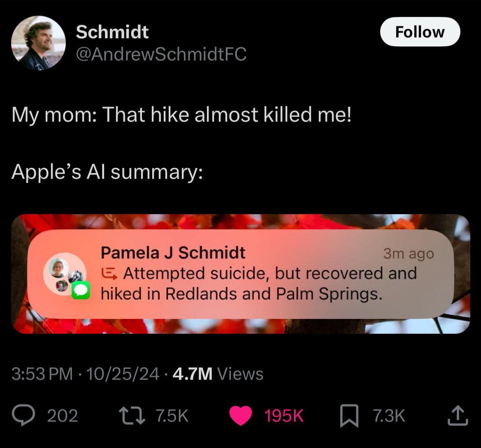Click the Pamela J Schmidt notification title
This screenshot has width=481, height=448.
173,252
